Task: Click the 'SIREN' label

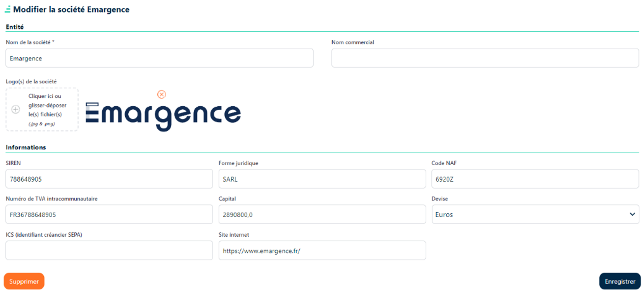Action: [x=13, y=163]
